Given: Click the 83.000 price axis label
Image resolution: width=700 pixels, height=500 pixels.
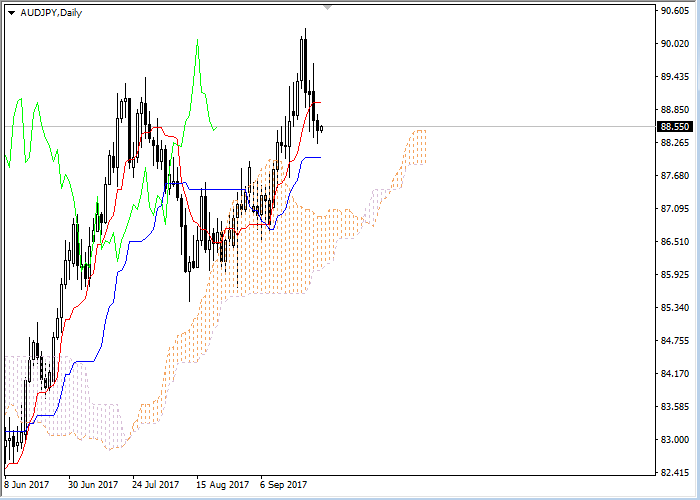Looking at the screenshot, I should point(675,440).
